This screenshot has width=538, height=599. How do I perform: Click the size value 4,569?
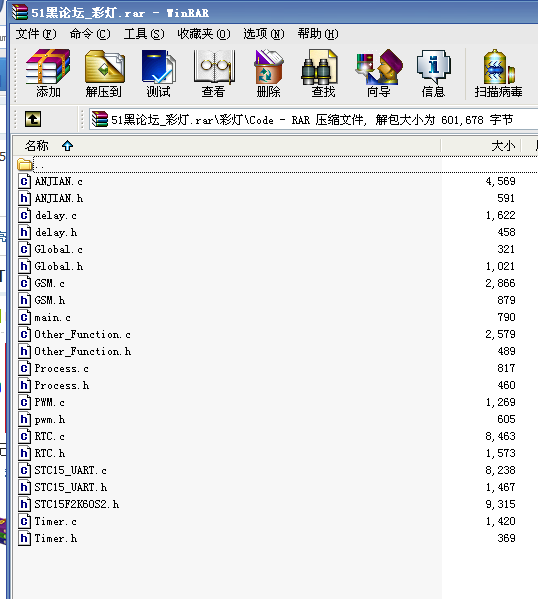coord(500,181)
